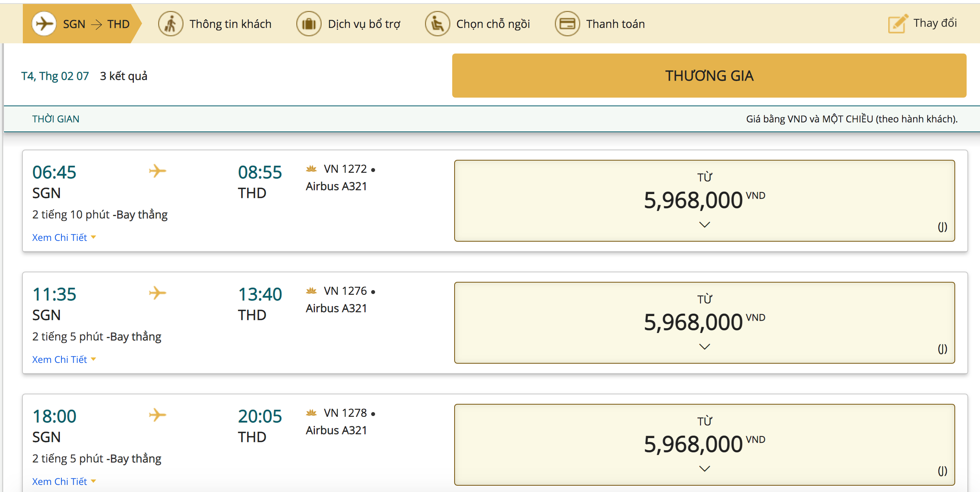The width and height of the screenshot is (980, 492).
Task: Click the 08:55 arrival time
Action: (x=260, y=172)
